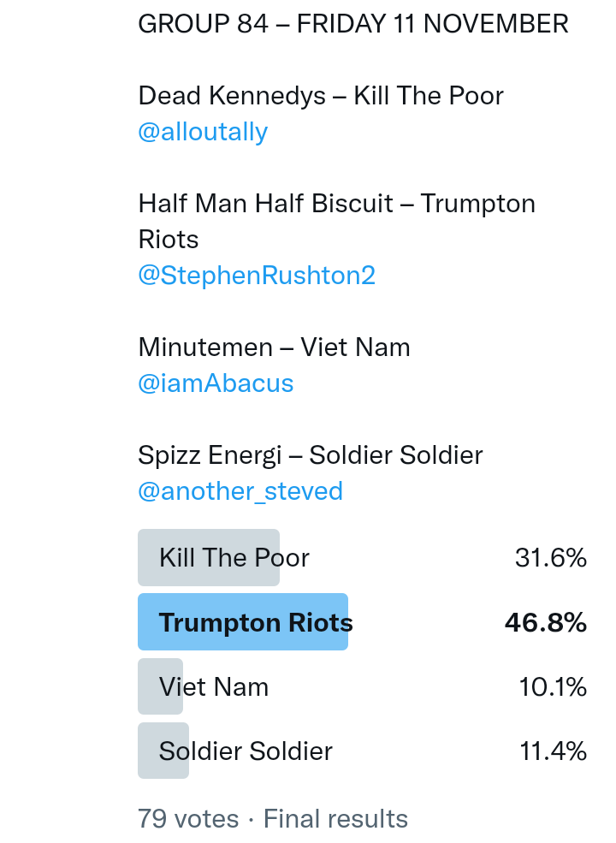
Task: Click the Final results label
Action: (335, 819)
